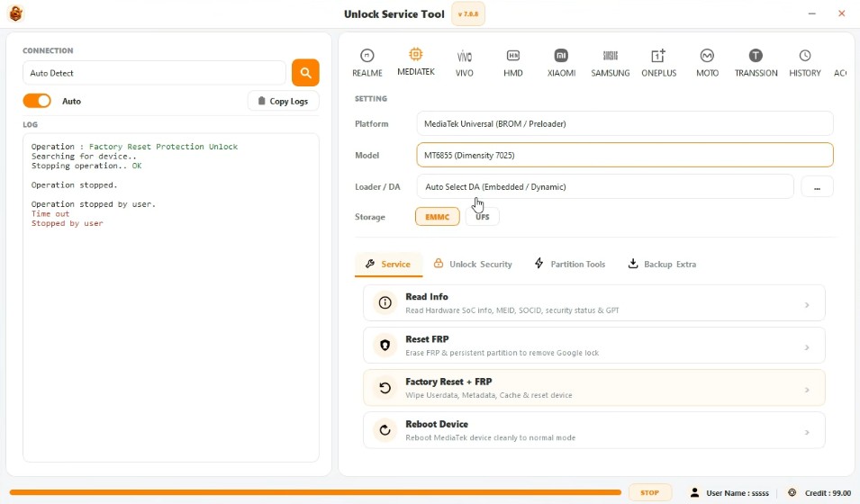Image resolution: width=860 pixels, height=504 pixels.
Task: Switch to the Unlock Security tab
Action: (473, 265)
